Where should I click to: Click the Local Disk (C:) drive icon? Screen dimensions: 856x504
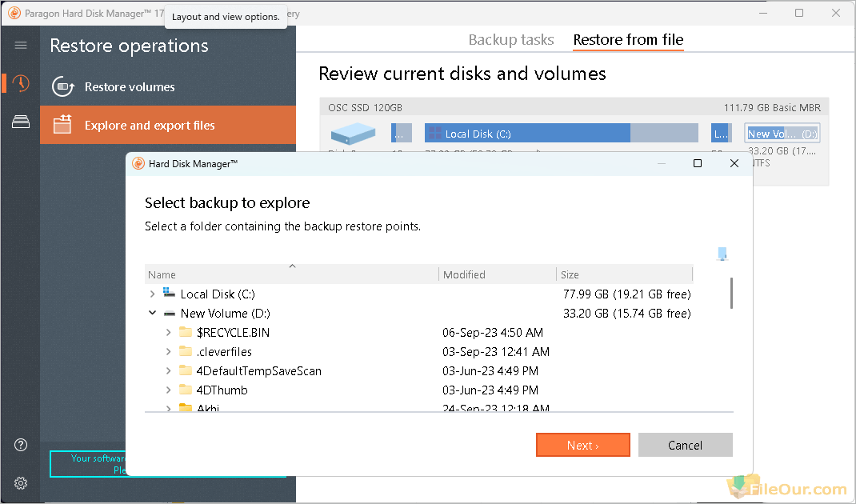coord(170,294)
